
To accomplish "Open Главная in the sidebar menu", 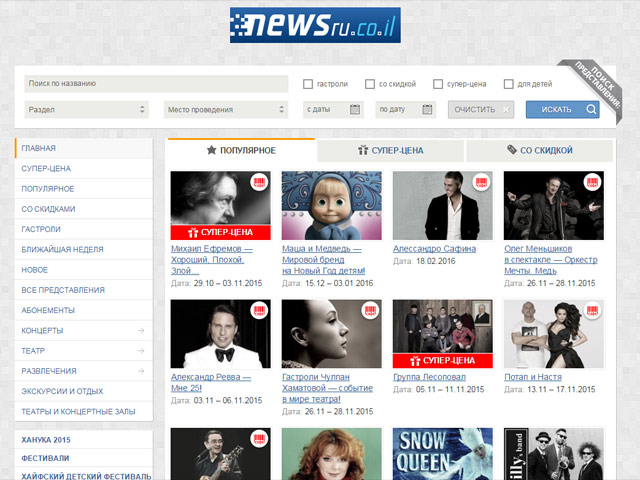I will click(x=84, y=148).
